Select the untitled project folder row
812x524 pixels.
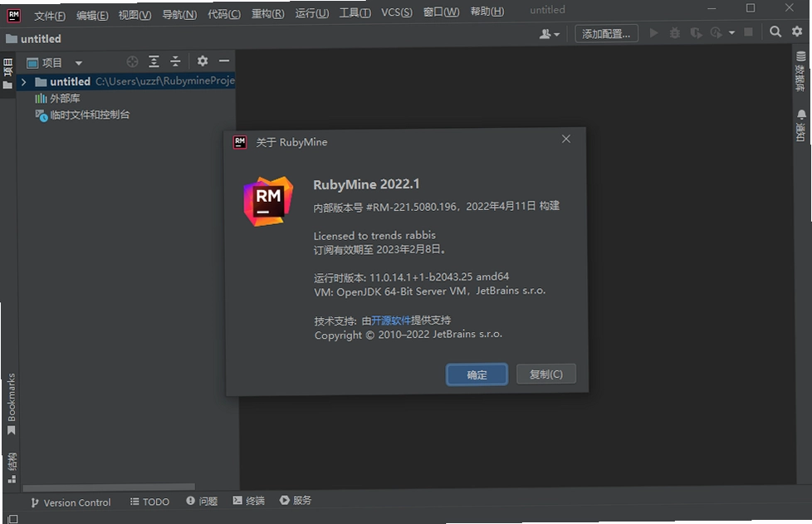pos(126,81)
